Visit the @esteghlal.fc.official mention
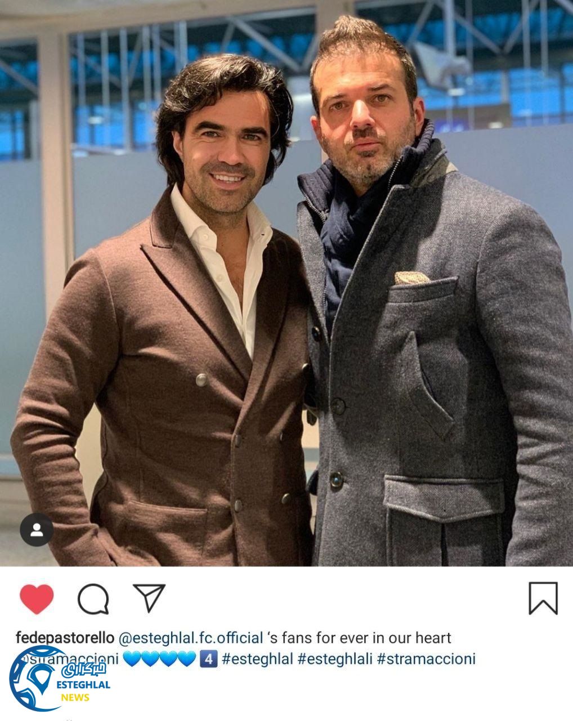 point(191,638)
